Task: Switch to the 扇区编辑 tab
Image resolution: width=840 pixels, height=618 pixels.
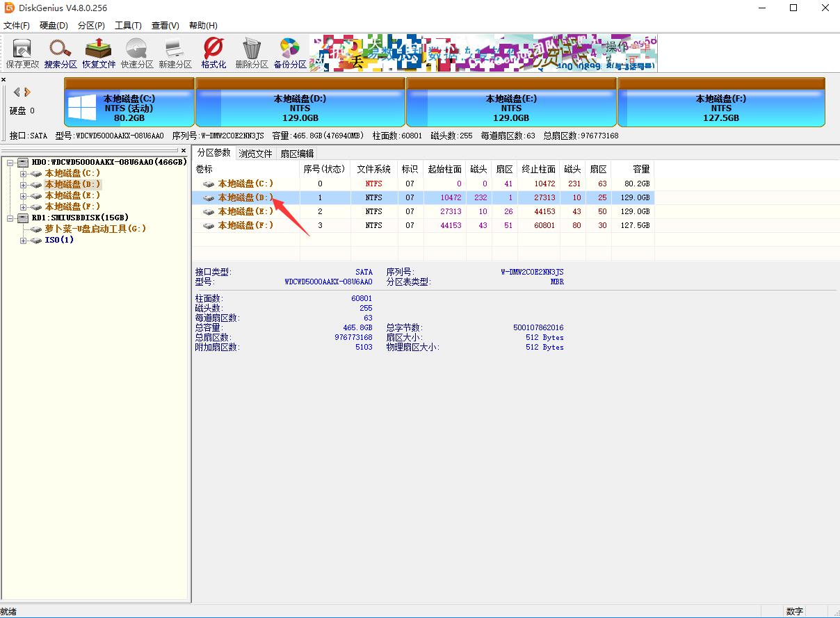Action: tap(297, 154)
